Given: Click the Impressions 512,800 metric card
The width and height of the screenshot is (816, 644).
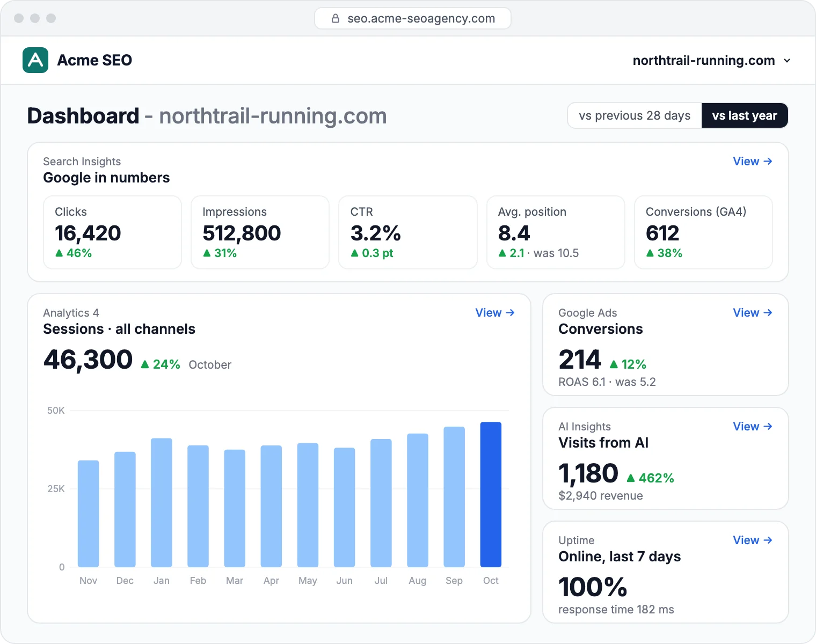Looking at the screenshot, I should point(260,232).
